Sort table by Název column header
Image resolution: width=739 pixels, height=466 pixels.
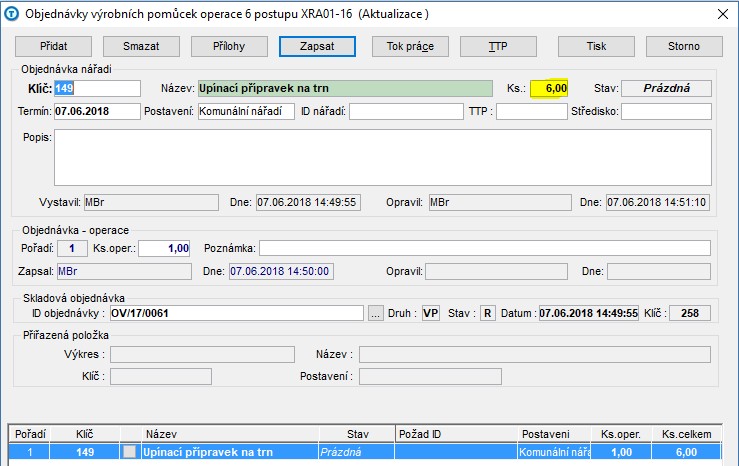[x=230, y=434]
